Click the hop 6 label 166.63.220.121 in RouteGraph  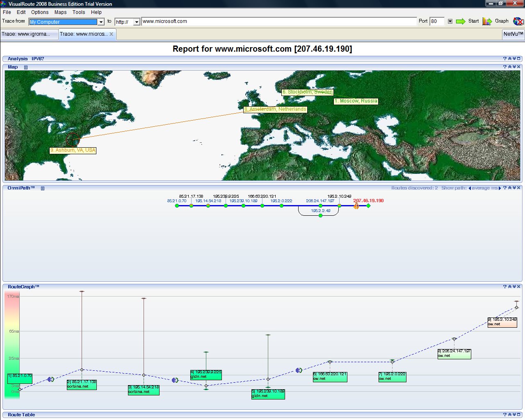click(x=330, y=377)
